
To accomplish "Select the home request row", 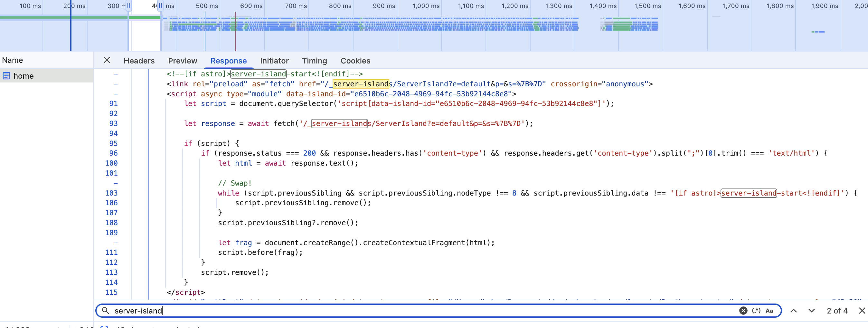I will (x=46, y=76).
